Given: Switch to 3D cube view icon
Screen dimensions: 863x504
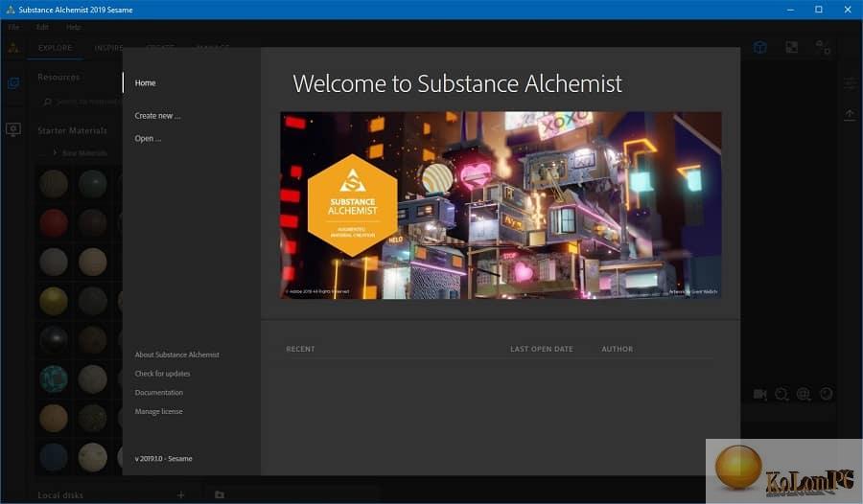Looking at the screenshot, I should tap(760, 47).
